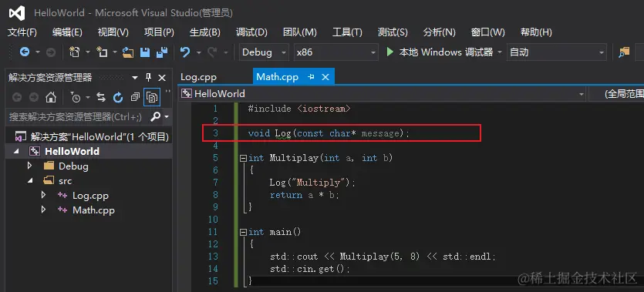Click the greyed Redo icon
The width and height of the screenshot is (644, 292).
pos(212,52)
